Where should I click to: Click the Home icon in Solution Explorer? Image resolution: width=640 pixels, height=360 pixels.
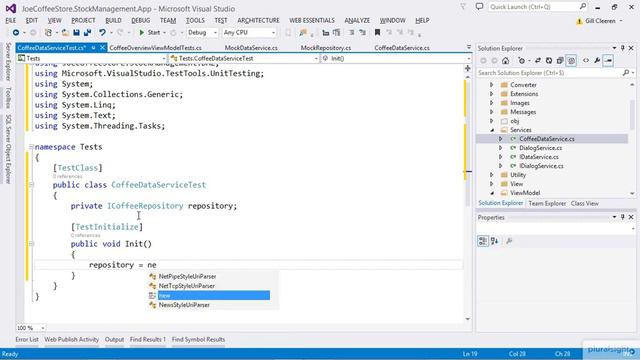(x=505, y=61)
